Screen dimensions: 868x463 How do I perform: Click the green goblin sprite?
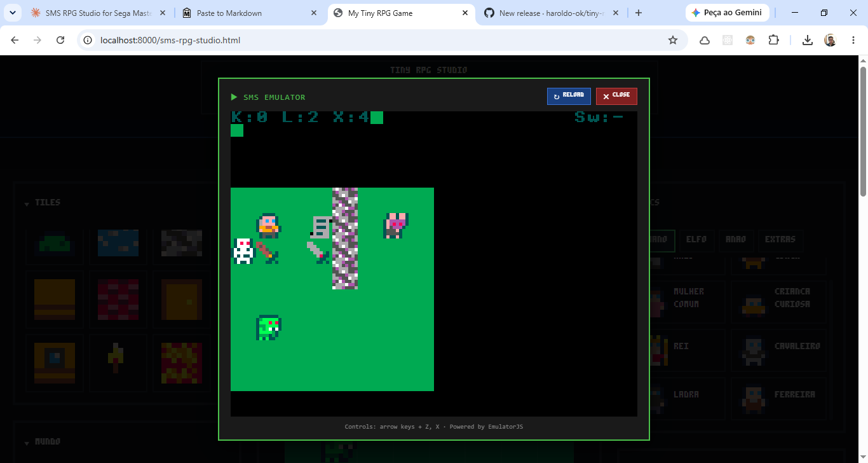coord(269,328)
